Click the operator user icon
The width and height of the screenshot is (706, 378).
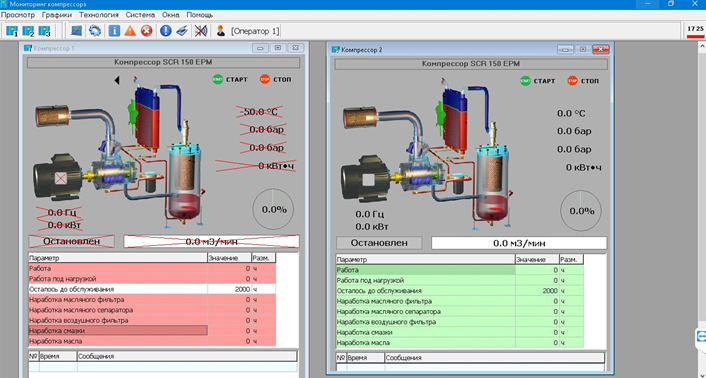tap(221, 31)
